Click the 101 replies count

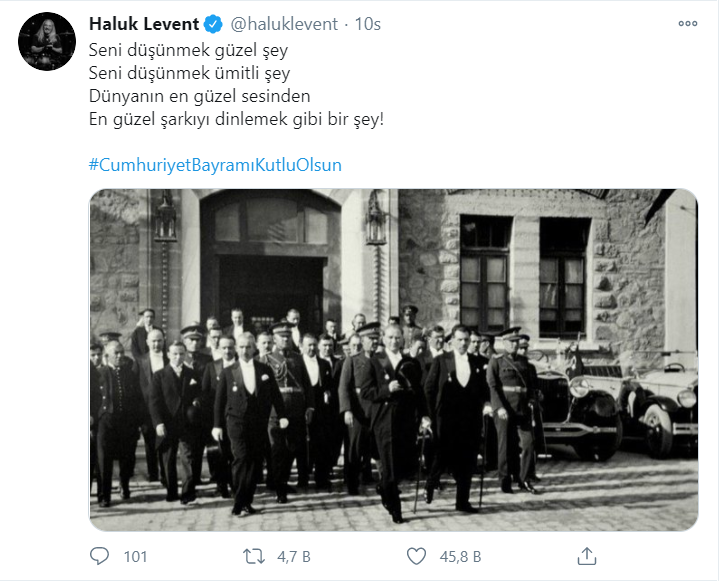pyautogui.click(x=135, y=556)
